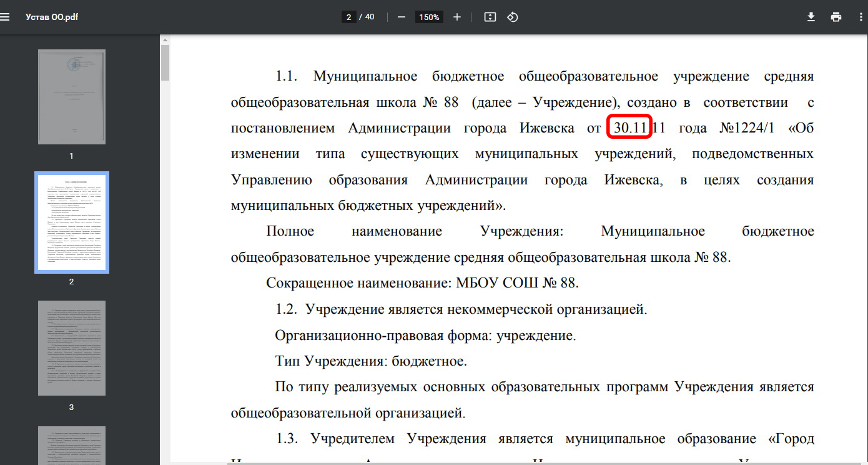This screenshot has height=465, width=868.
Task: Open the partially visible fourth page thumbnail
Action: coord(72,446)
